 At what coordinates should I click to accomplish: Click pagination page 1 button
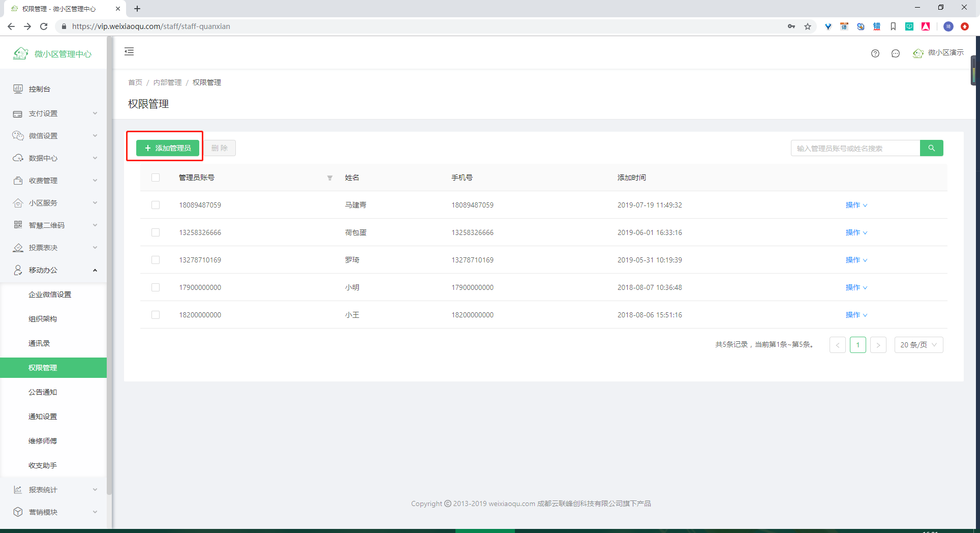pyautogui.click(x=858, y=345)
